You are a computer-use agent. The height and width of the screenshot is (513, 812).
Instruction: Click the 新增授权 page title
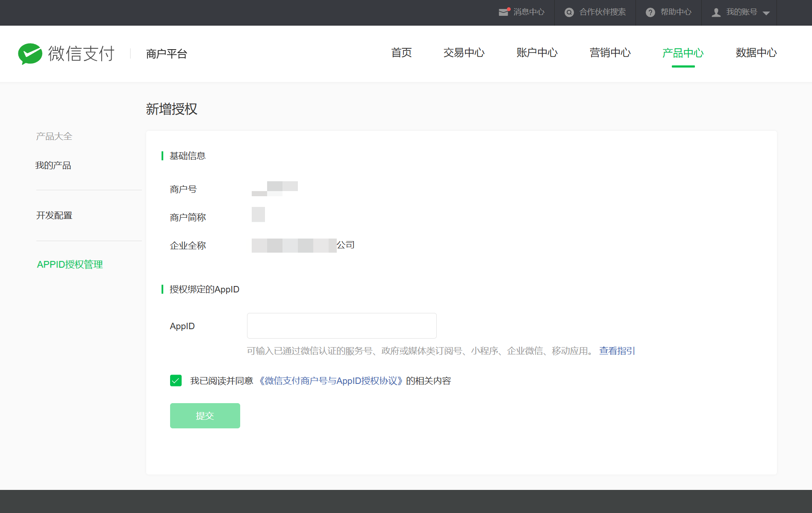coord(172,109)
